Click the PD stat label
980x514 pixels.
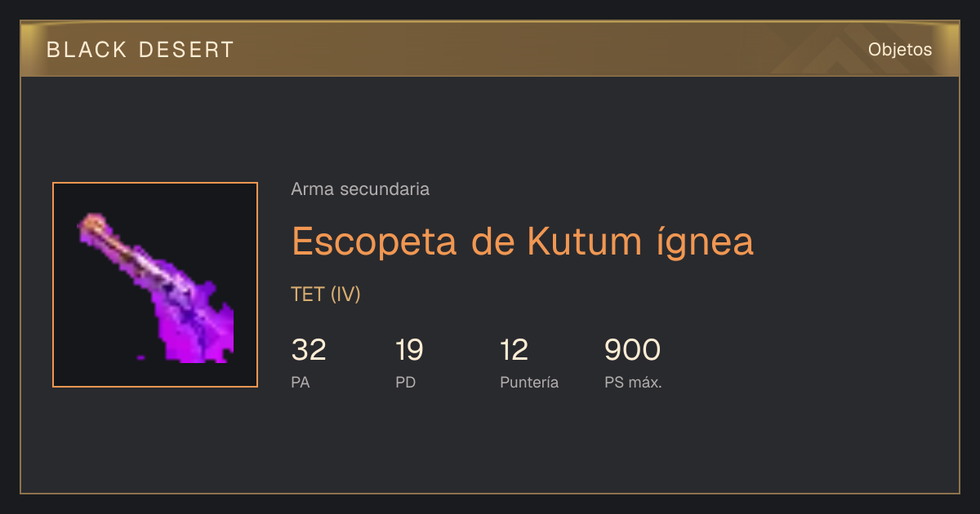(405, 382)
